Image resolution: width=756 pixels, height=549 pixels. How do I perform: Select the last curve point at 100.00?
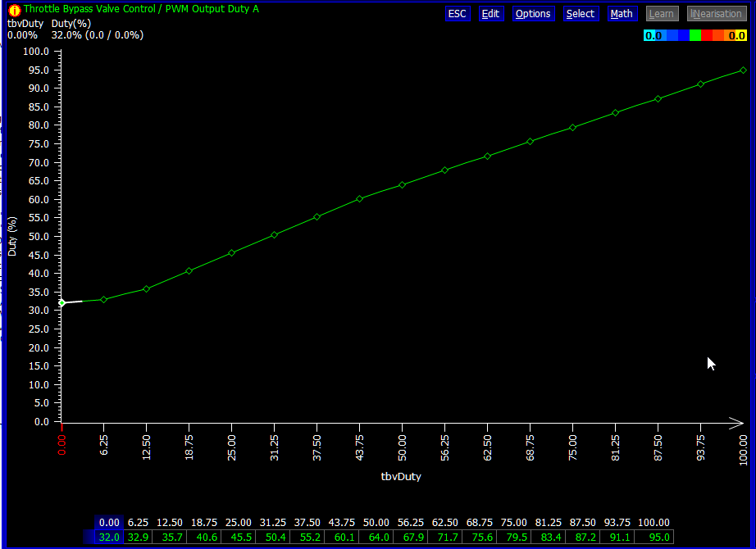[743, 70]
